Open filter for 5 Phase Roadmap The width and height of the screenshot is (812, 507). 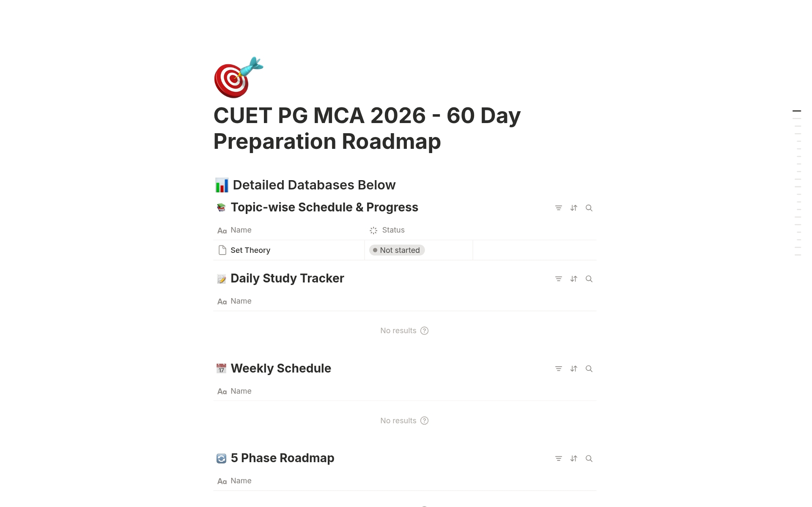pos(558,459)
